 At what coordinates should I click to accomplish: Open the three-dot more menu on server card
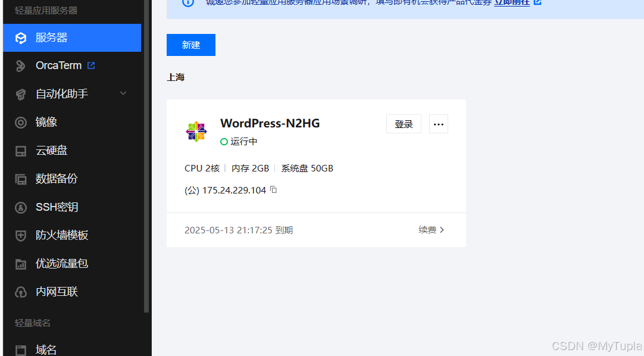tap(439, 124)
